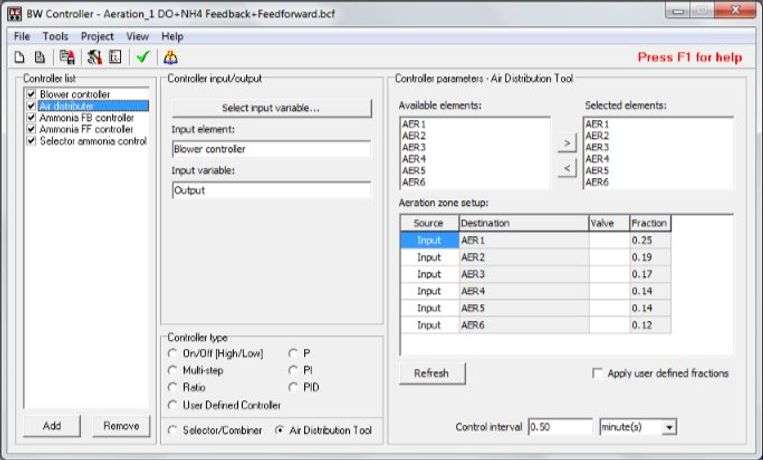
Task: Select AER6 in Available elements list
Action: pyautogui.click(x=414, y=182)
